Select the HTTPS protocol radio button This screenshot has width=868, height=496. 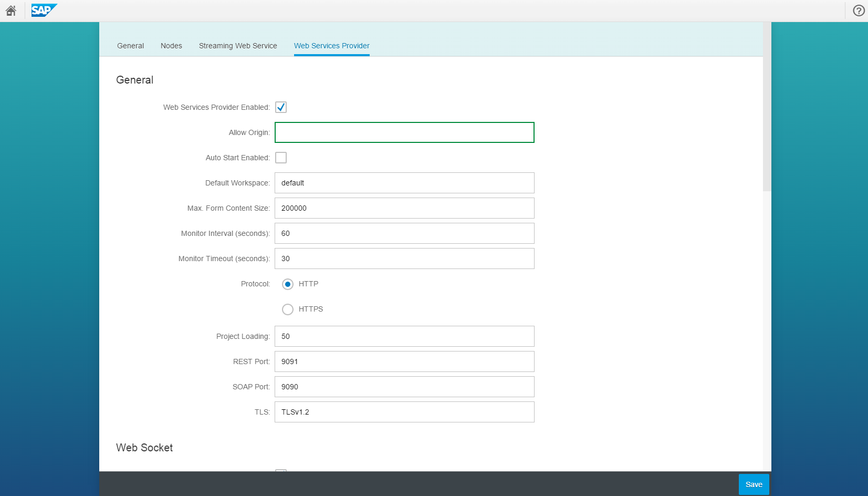coord(288,309)
